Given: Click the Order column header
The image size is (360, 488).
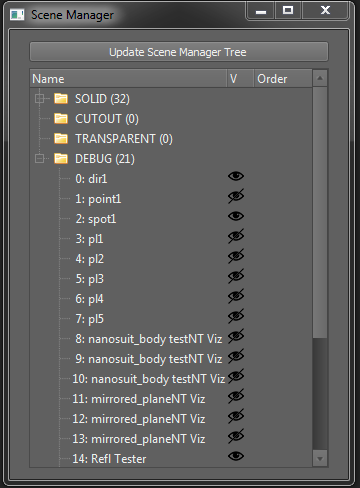Looking at the screenshot, I should click(284, 79).
